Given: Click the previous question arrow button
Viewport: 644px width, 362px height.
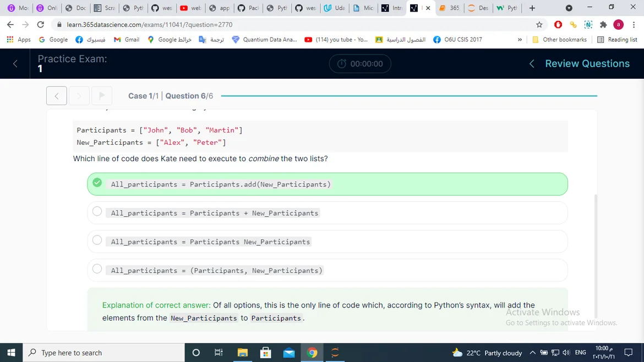Looking at the screenshot, I should 57,96.
